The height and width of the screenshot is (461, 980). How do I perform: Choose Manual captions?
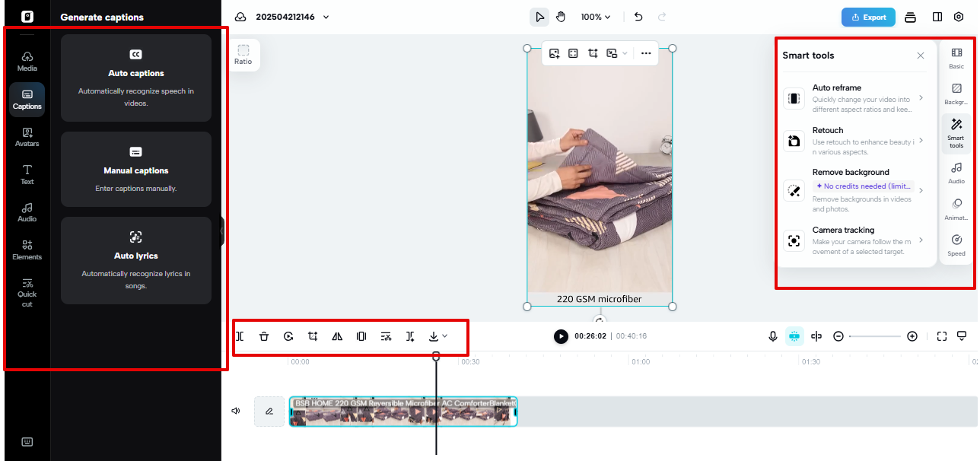tap(136, 169)
